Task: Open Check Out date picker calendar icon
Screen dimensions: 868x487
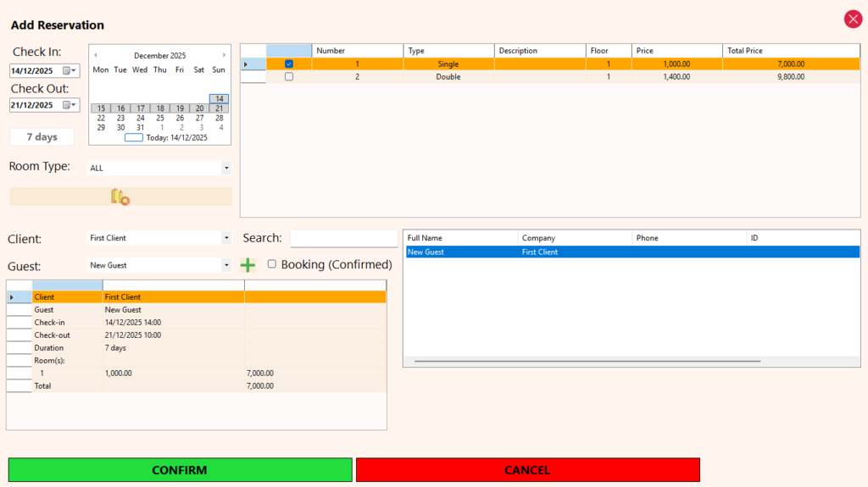Action: (70, 106)
